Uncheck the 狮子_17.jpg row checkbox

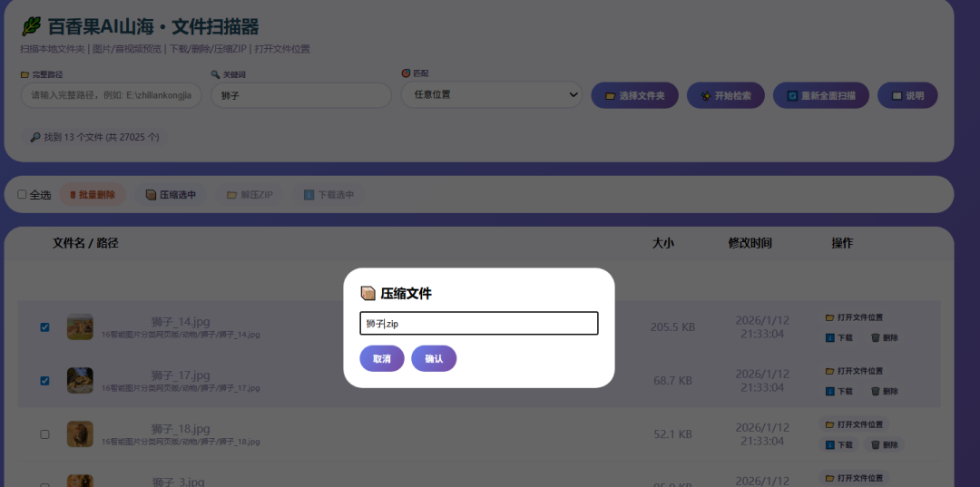[44, 381]
